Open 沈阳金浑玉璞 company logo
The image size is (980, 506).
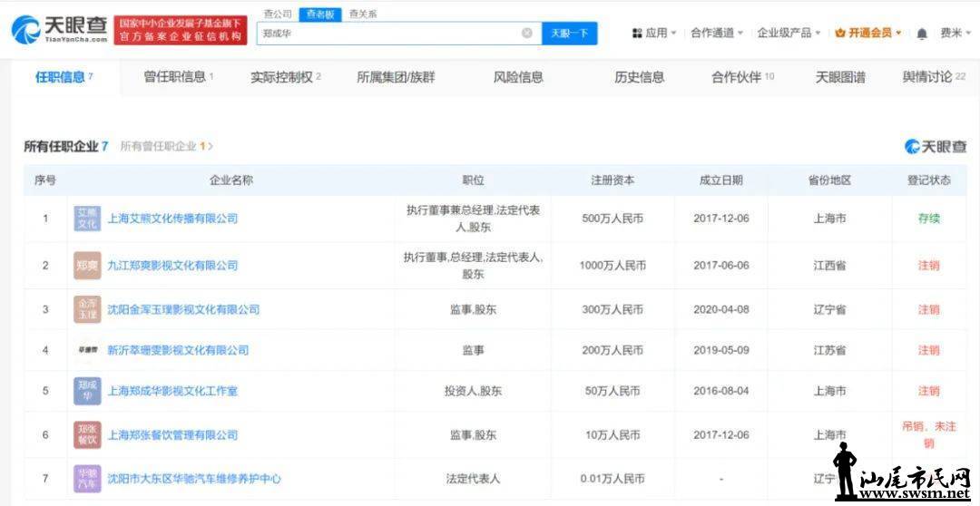[x=87, y=309]
